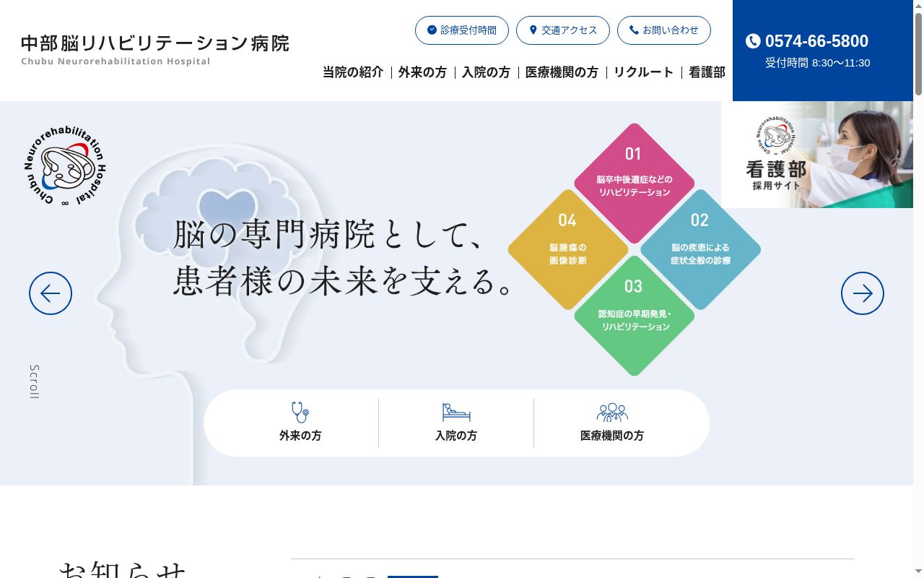Image resolution: width=924 pixels, height=578 pixels.
Task: Select the blue 02 脳の疾患 diamond
Action: (x=700, y=250)
